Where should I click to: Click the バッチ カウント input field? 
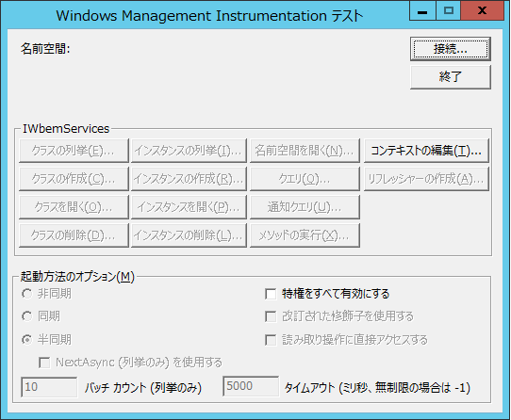[49, 387]
